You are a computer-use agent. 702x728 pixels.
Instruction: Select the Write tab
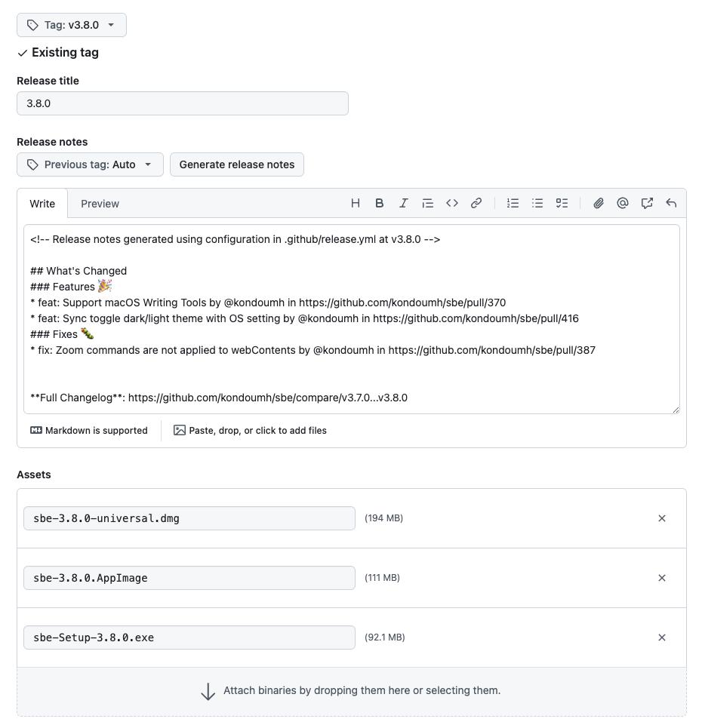[42, 203]
